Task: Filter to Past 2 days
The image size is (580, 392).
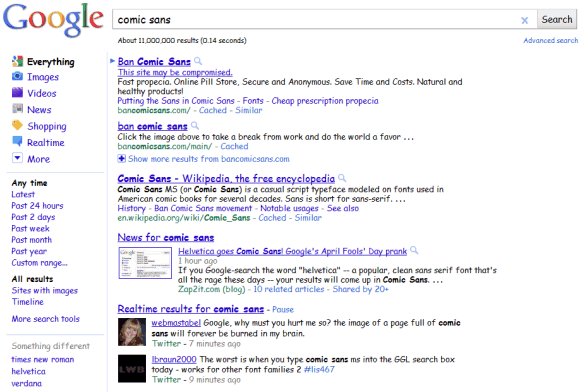Action: [x=33, y=217]
